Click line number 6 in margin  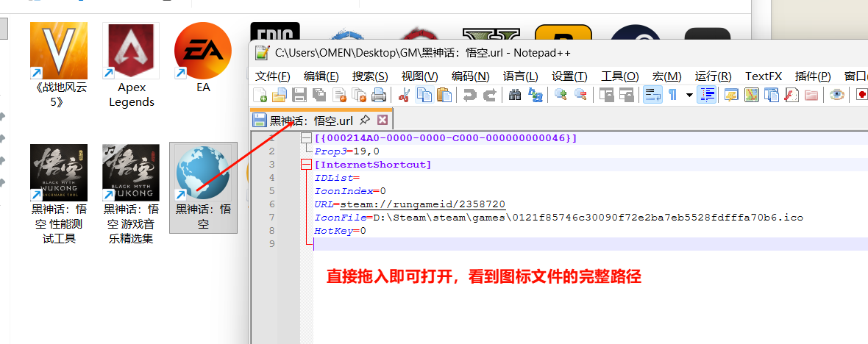[271, 204]
